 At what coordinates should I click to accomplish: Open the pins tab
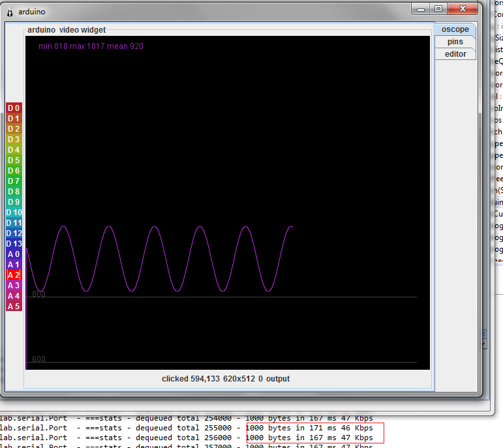455,42
